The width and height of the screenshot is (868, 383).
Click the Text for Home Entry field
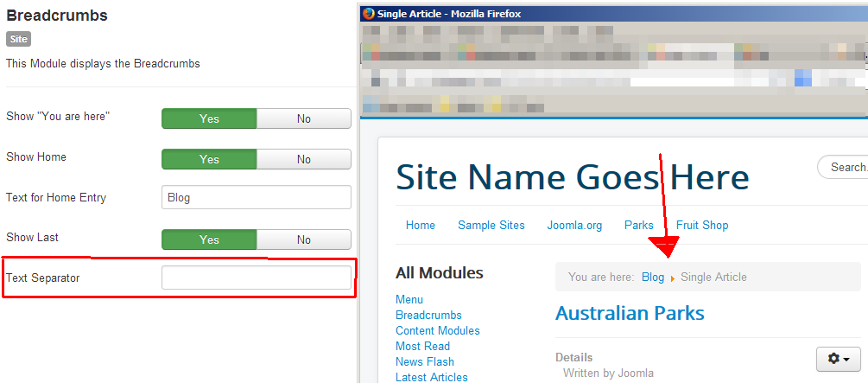pyautogui.click(x=256, y=197)
